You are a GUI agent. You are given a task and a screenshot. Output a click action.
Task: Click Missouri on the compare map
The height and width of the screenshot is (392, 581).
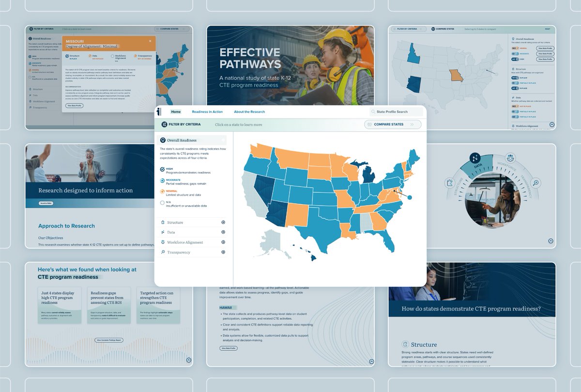(456, 75)
